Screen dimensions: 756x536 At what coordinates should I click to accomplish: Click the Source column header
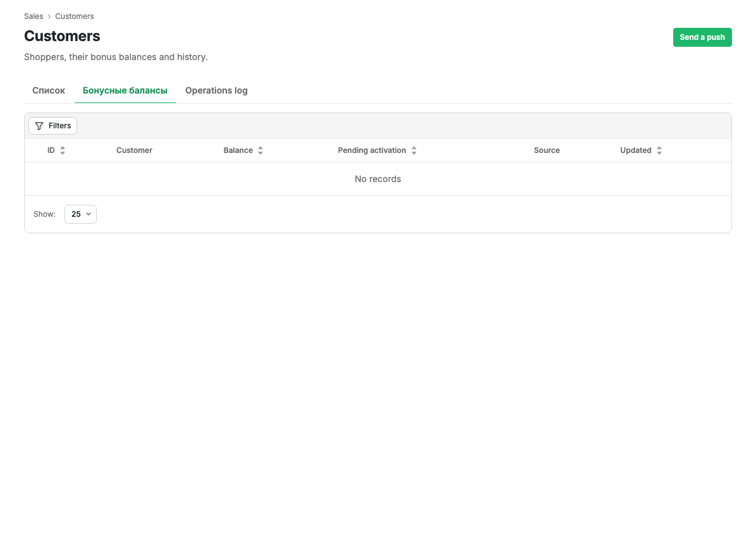(547, 150)
